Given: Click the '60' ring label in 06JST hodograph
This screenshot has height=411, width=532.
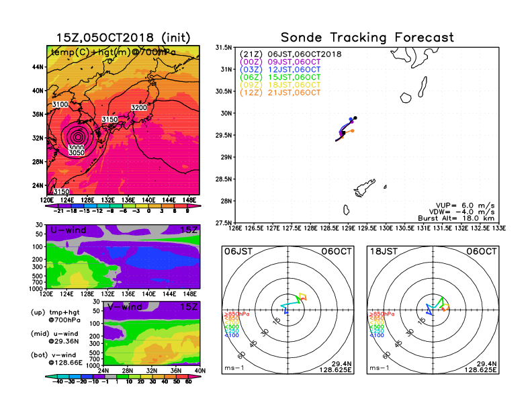Looking at the screenshot, I should click(241, 355).
